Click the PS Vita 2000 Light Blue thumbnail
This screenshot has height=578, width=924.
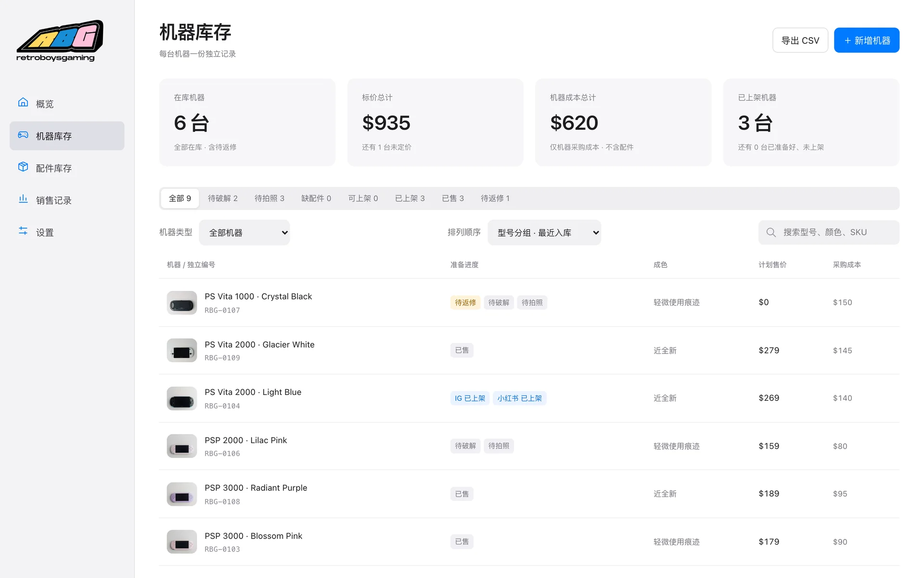point(182,398)
